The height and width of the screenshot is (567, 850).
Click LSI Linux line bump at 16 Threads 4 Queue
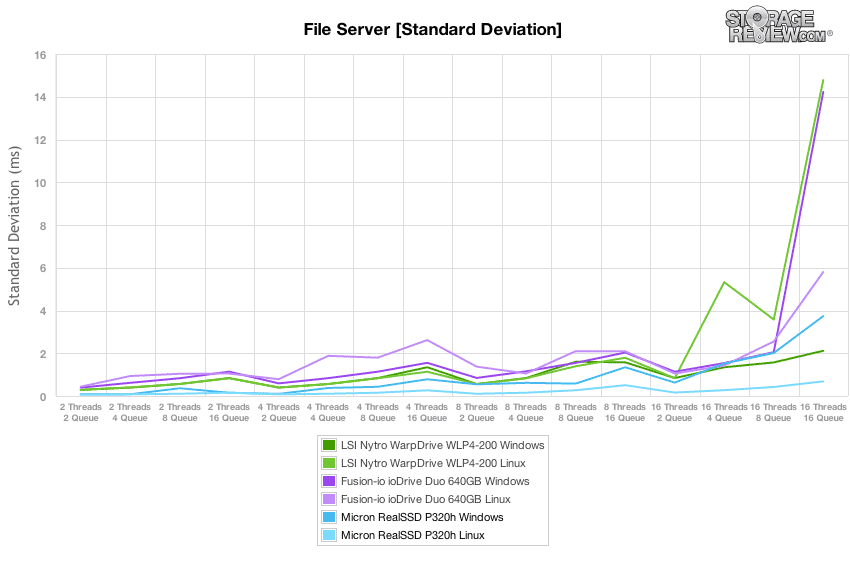(x=724, y=282)
